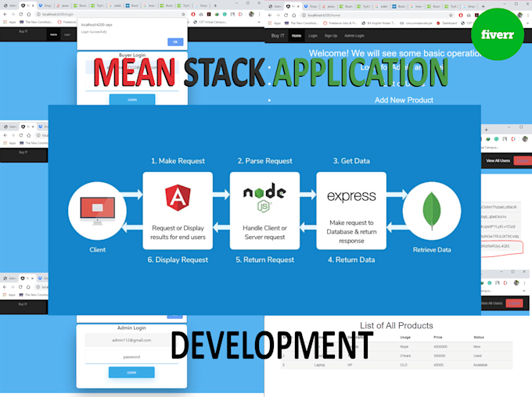Click home icon in middle-left browser window
Screen dimensions: 532x397
29,135
